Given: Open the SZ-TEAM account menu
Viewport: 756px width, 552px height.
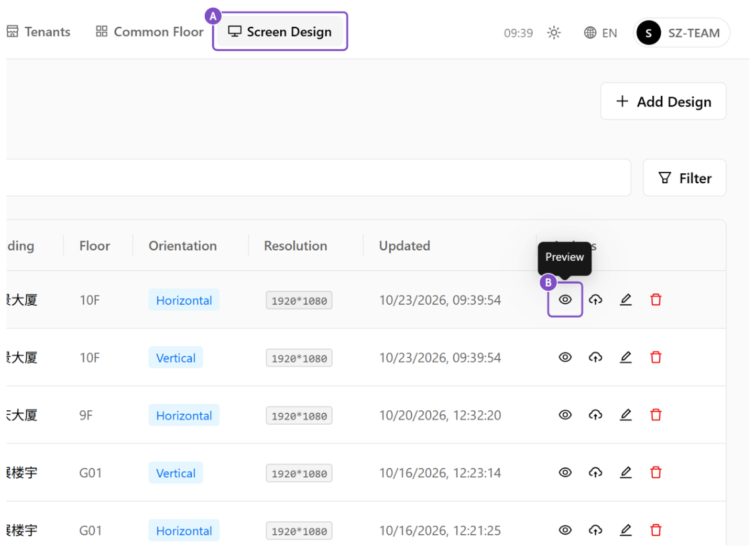Looking at the screenshot, I should 681,33.
